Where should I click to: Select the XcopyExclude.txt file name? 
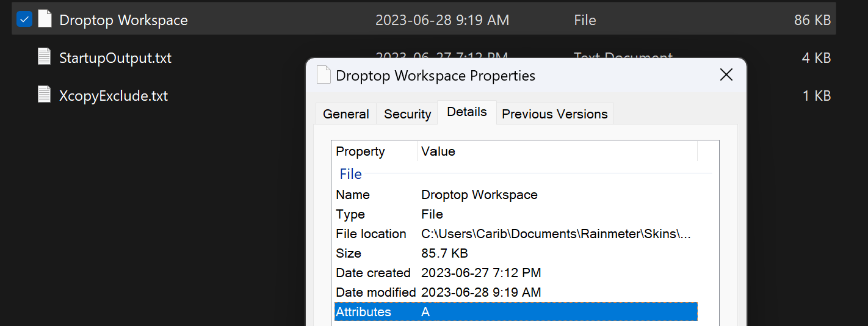114,96
